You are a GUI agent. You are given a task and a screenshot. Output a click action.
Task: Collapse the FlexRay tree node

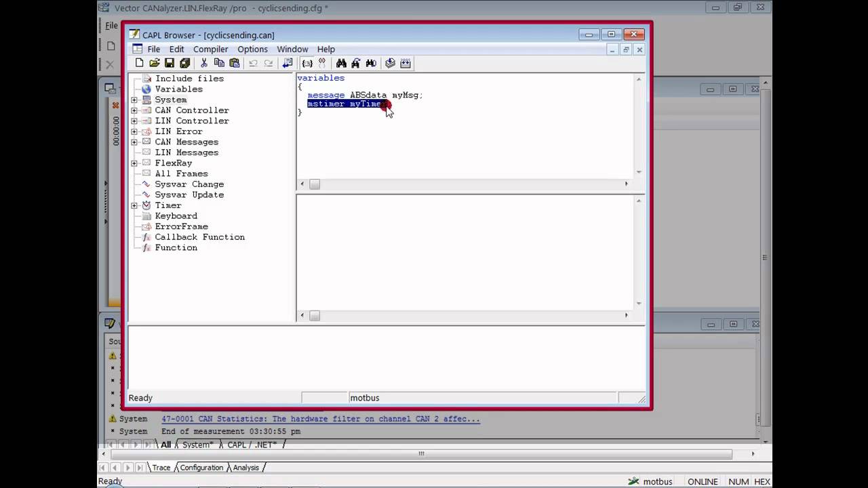coord(134,163)
